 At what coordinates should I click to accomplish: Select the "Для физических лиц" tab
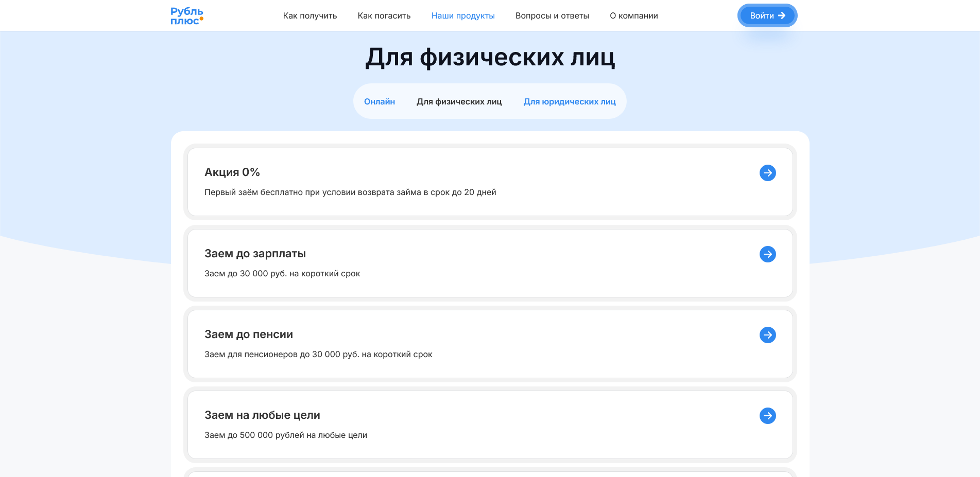click(x=459, y=101)
